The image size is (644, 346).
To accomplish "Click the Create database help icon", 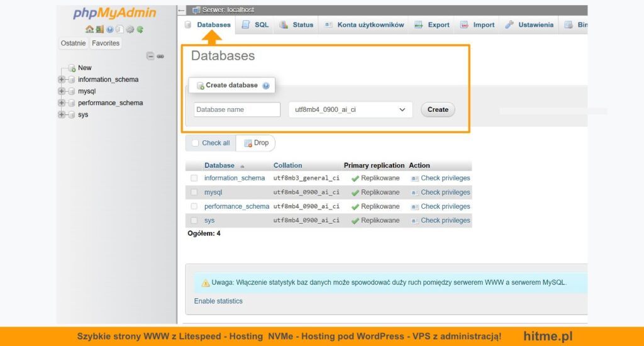I will point(266,86).
